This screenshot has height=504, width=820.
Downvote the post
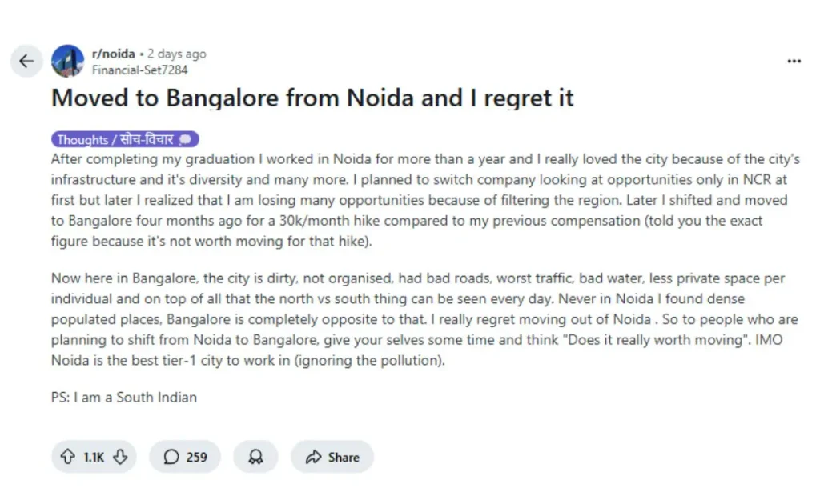coord(120,457)
